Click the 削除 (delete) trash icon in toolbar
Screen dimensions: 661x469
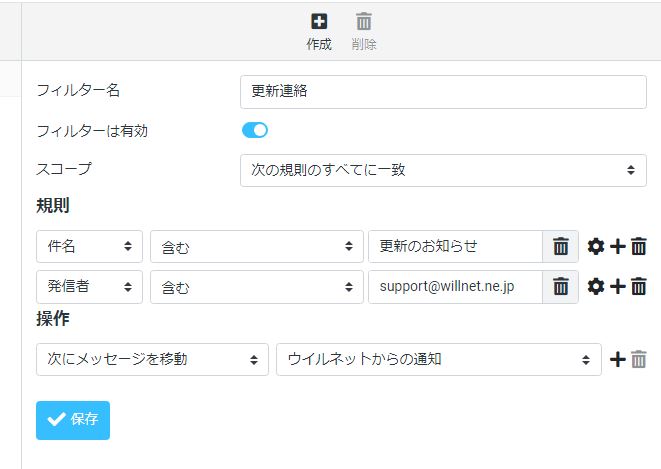pos(364,22)
